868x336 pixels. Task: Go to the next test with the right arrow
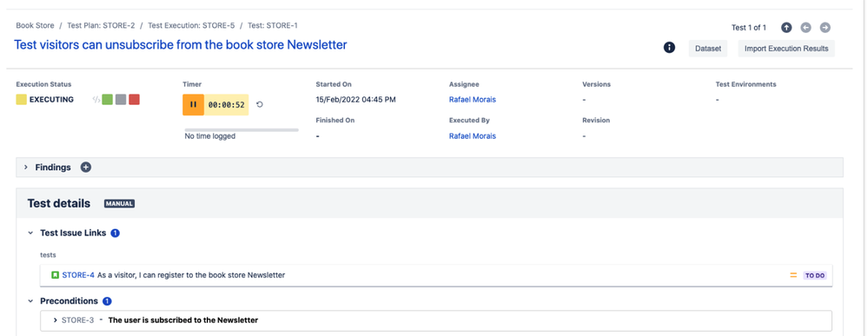tap(825, 27)
